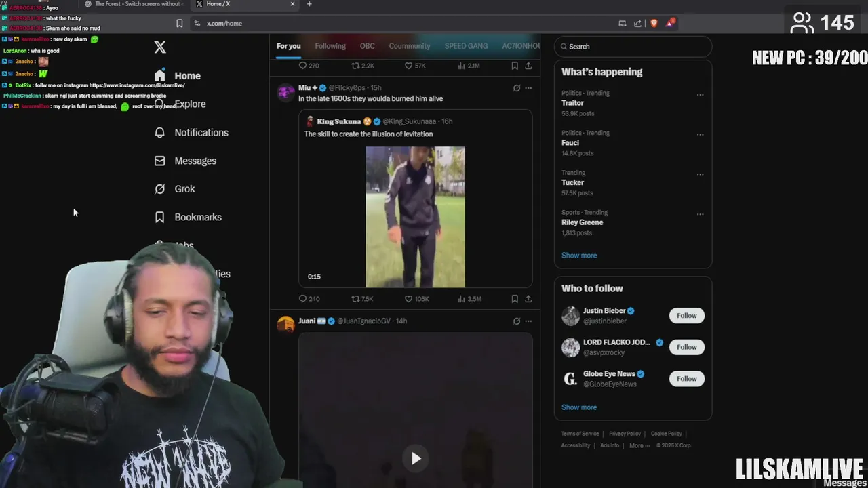Reply icon with 270 on top post
The height and width of the screenshot is (488, 868).
pos(303,66)
